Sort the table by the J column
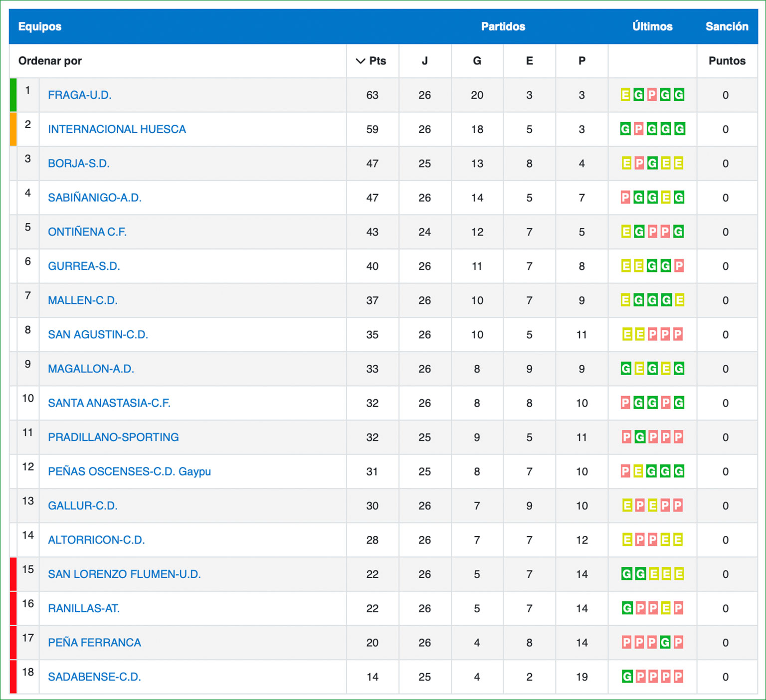The height and width of the screenshot is (700, 766). pos(424,61)
